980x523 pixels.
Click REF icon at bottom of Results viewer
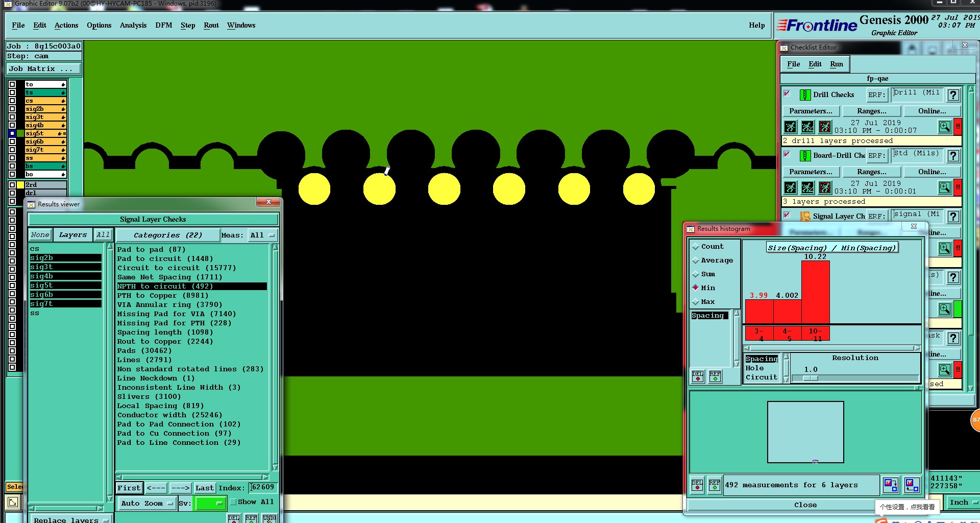pyautogui.click(x=251, y=518)
